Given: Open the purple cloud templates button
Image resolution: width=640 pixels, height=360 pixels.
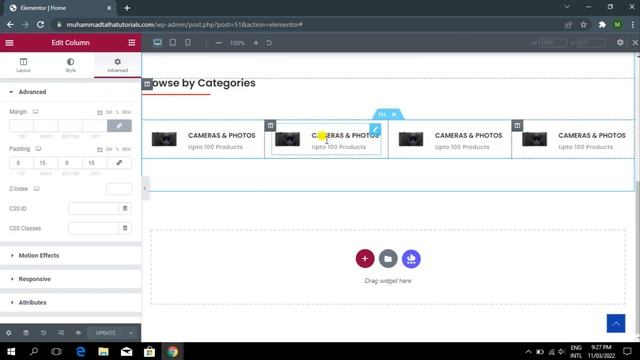Looking at the screenshot, I should (x=411, y=259).
